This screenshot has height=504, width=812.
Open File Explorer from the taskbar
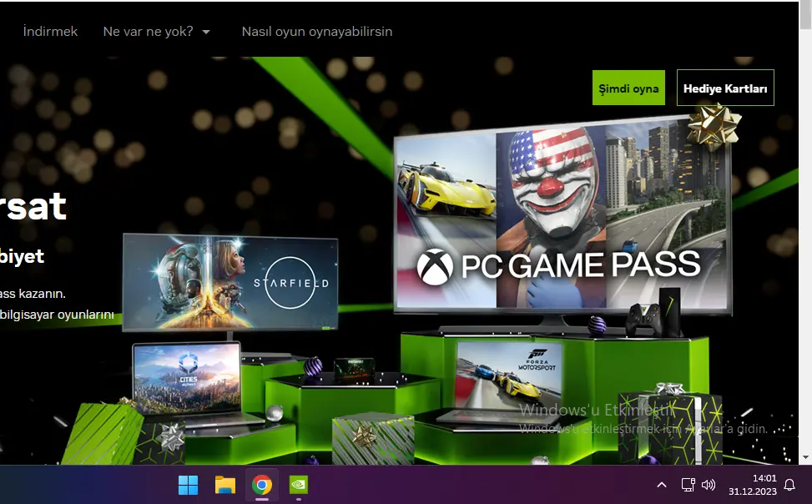pyautogui.click(x=225, y=486)
